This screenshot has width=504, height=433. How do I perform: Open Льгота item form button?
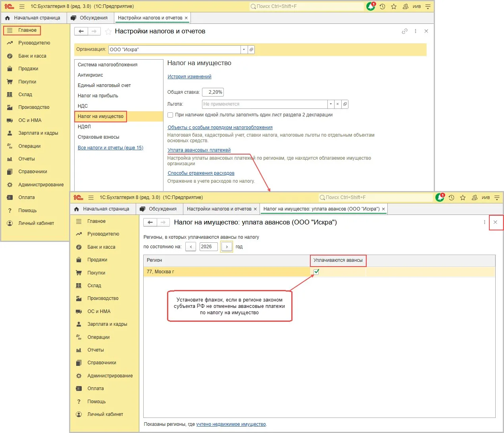pyautogui.click(x=345, y=104)
